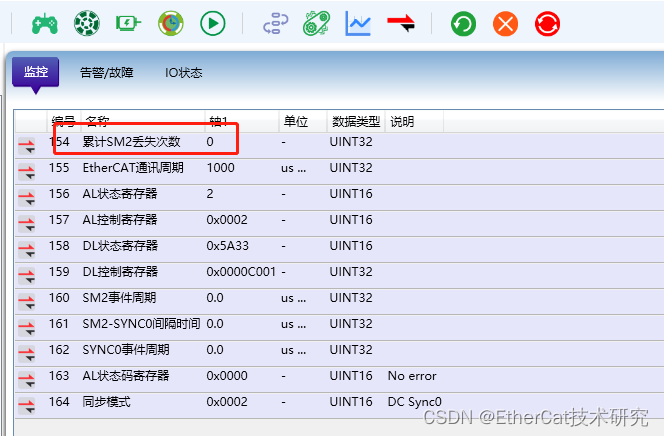Click the green battery charging icon
The image size is (664, 436).
[128, 23]
